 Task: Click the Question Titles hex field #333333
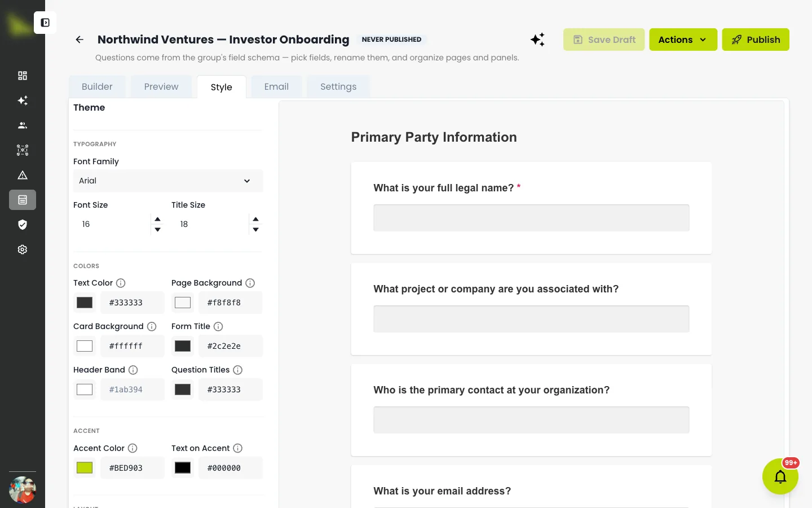[x=231, y=389]
